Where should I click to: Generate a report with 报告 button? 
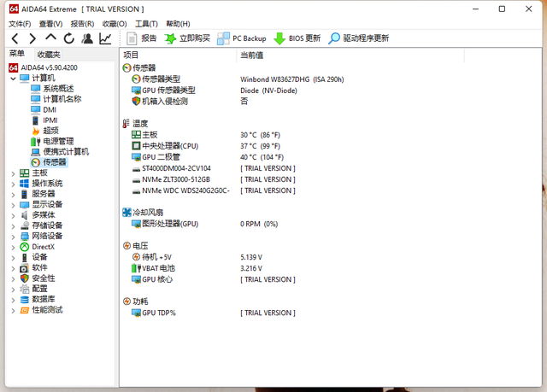point(141,38)
